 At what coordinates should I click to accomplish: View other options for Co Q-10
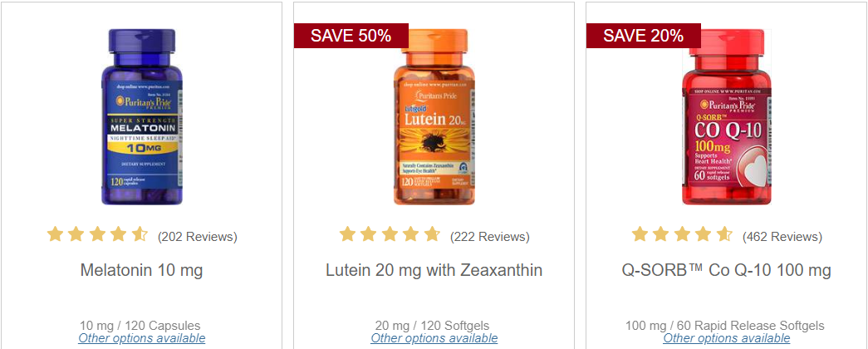(726, 338)
